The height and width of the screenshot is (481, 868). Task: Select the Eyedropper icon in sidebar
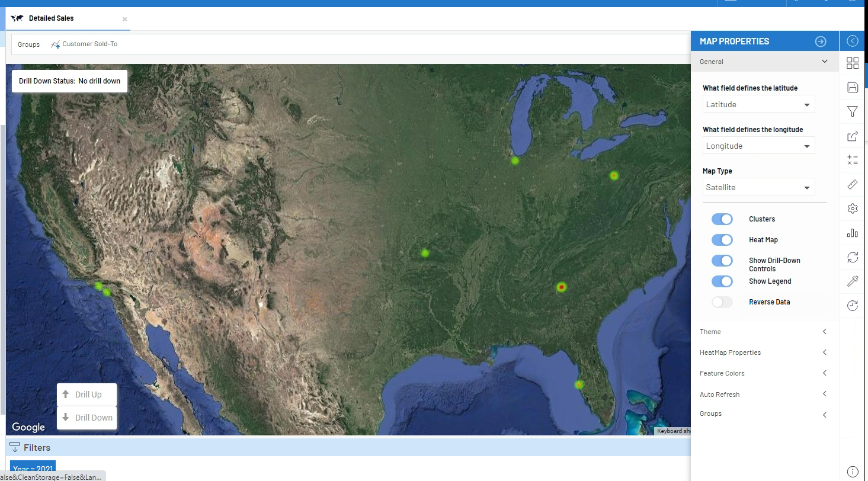pyautogui.click(x=852, y=281)
